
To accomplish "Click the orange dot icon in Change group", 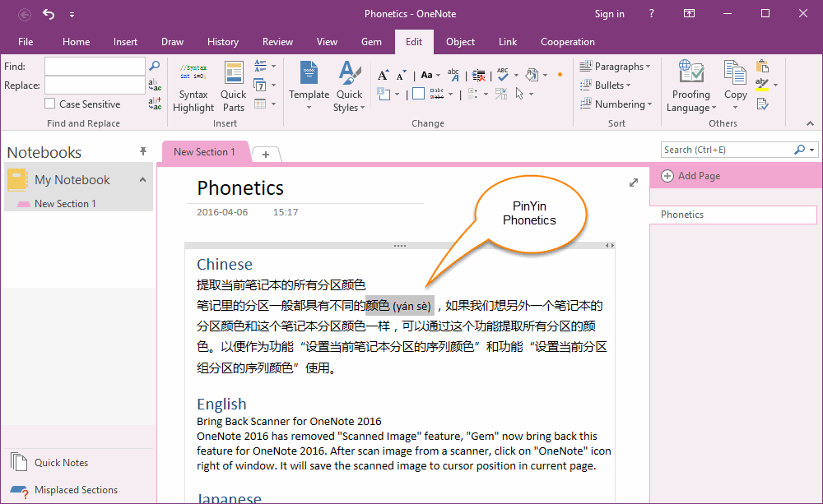I will (x=560, y=75).
